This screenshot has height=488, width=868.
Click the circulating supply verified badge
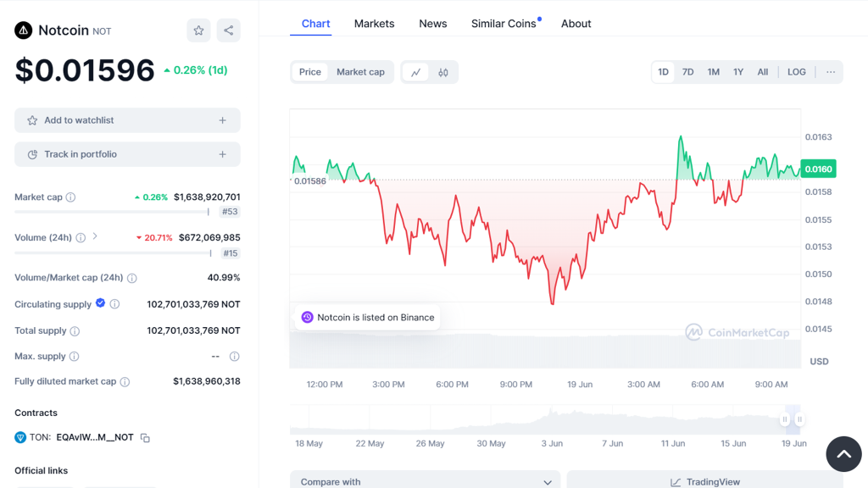click(100, 302)
